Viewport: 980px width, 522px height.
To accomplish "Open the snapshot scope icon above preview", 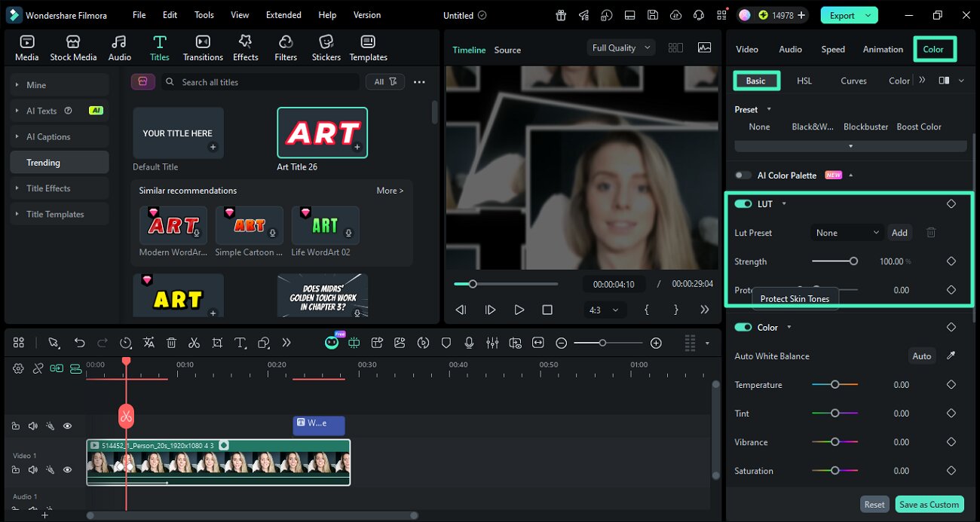I will (x=704, y=47).
